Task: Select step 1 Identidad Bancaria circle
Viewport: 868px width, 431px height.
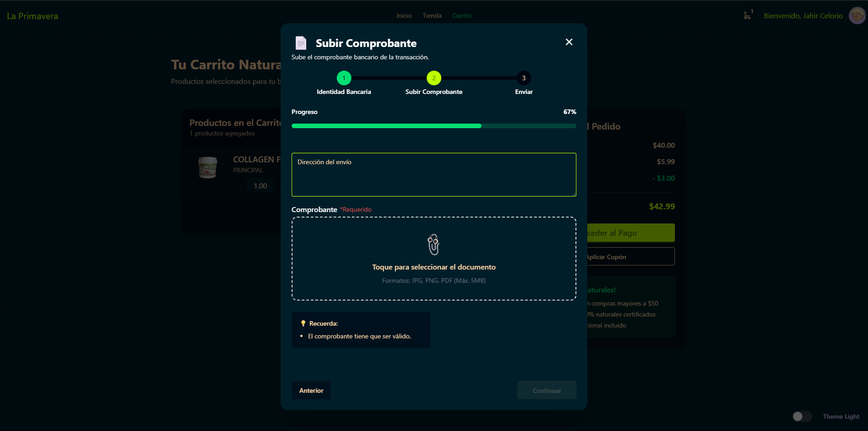Action: [344, 78]
